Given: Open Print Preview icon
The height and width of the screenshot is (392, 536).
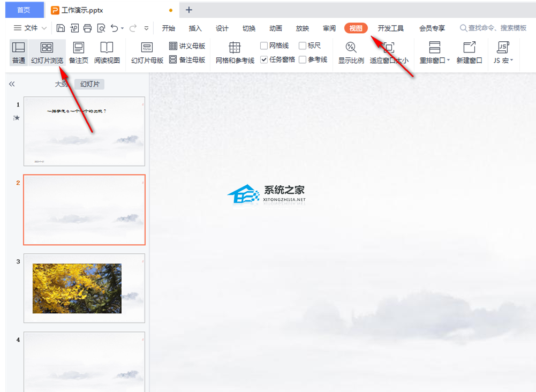Looking at the screenshot, I should tap(101, 28).
